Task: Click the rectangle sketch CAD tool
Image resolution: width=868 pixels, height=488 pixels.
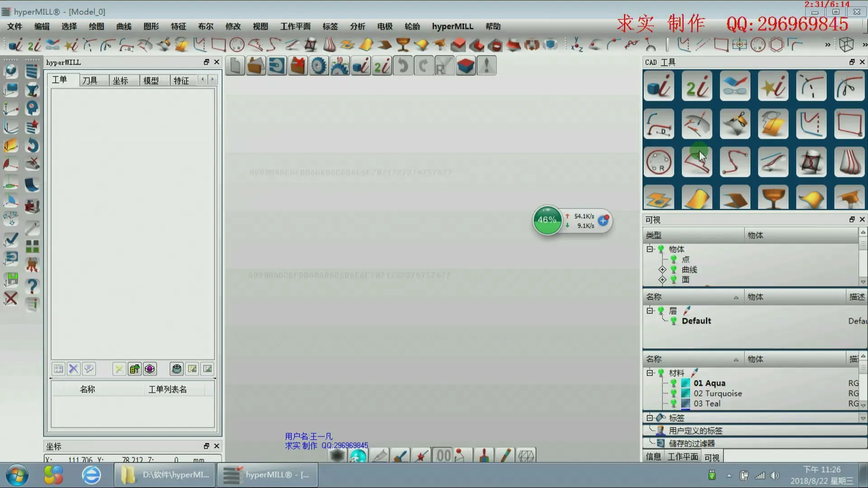Action: pos(849,124)
